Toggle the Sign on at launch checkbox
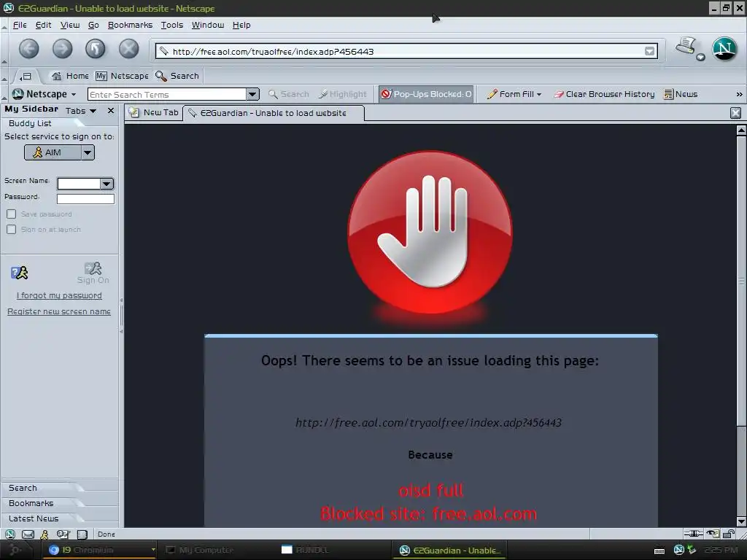 [x=12, y=230]
